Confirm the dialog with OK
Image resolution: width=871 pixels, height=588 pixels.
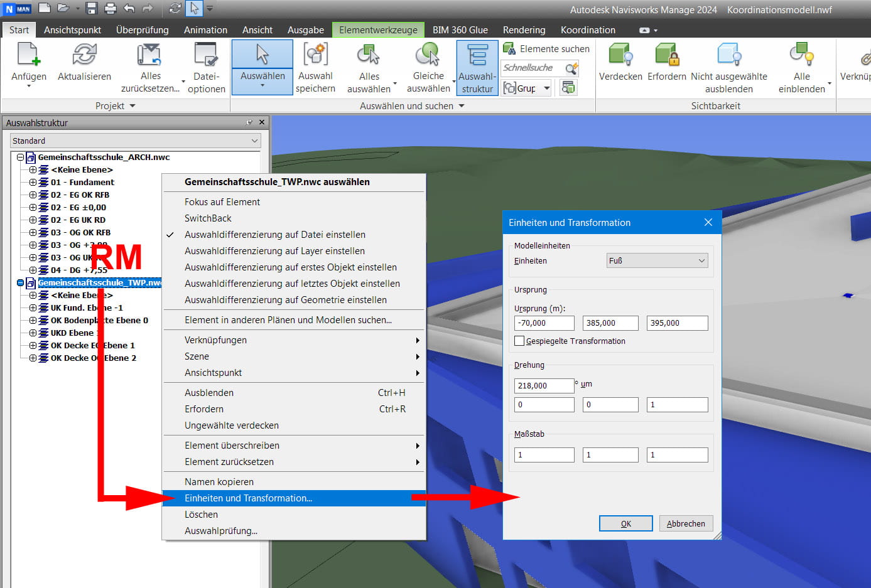coord(626,523)
